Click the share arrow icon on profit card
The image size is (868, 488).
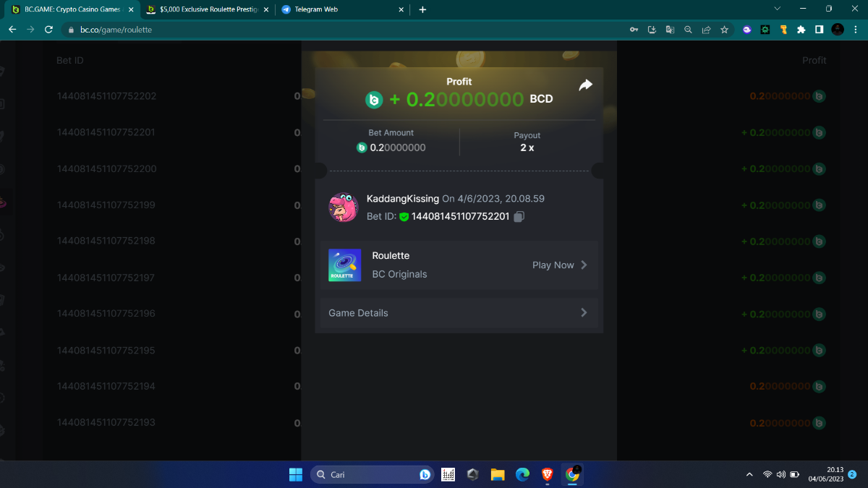[x=585, y=85]
